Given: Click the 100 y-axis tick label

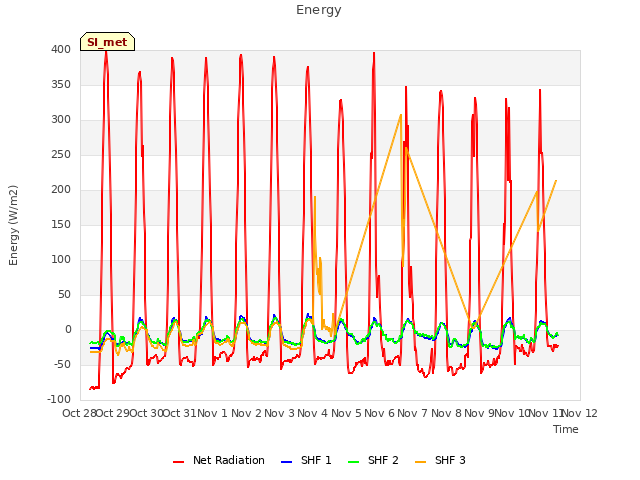Looking at the screenshot, I should tap(61, 260).
